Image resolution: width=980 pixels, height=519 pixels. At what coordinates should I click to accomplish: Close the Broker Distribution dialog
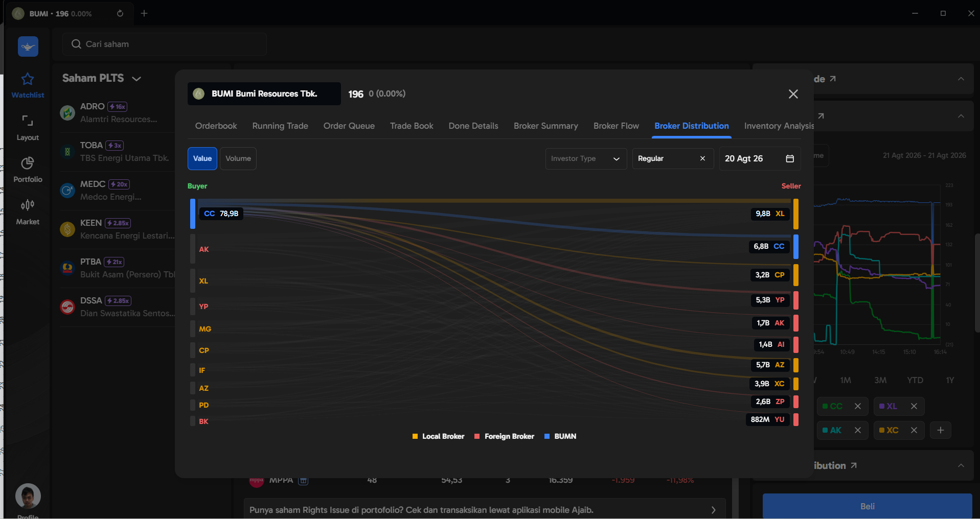pos(793,94)
